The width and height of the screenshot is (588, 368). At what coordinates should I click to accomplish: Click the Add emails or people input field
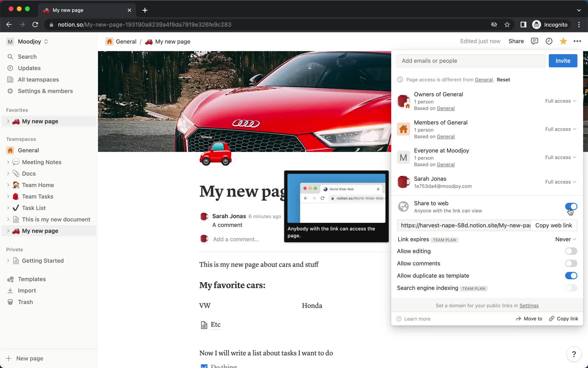point(470,61)
